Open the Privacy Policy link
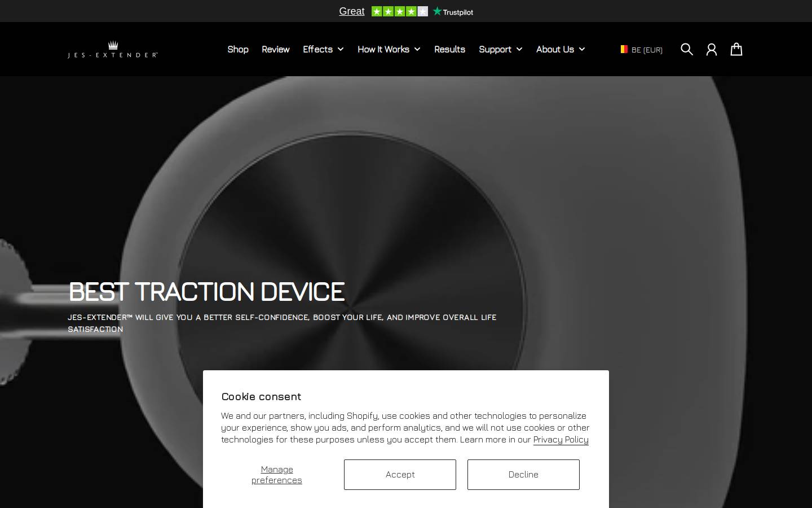Viewport: 812px width, 508px height. (561, 439)
